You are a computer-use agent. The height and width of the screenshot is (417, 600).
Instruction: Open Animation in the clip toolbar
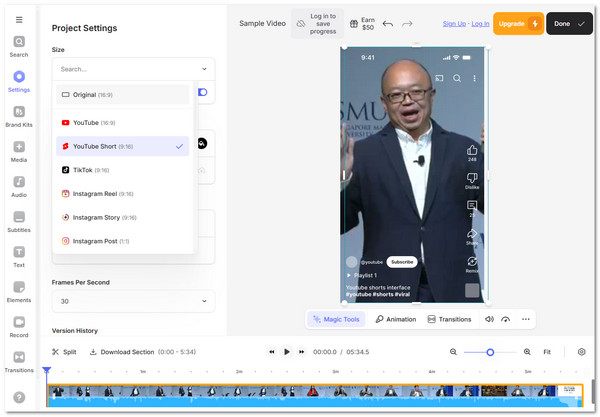[396, 319]
